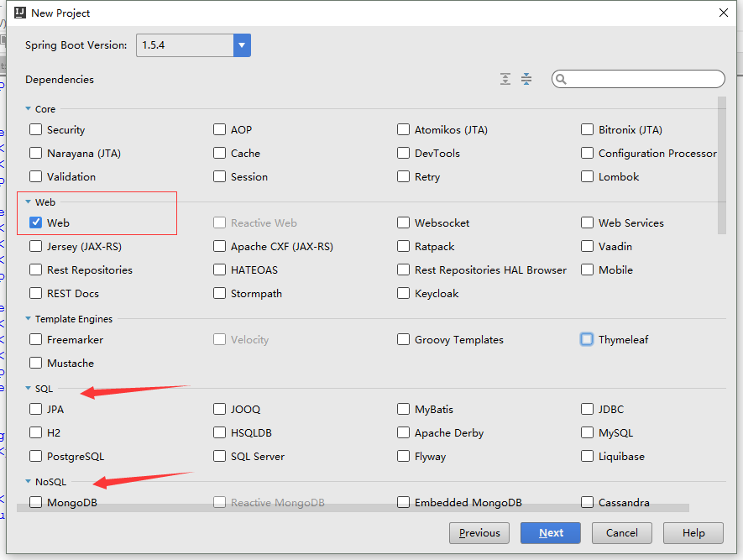Check the JDBC dependency
Image resolution: width=743 pixels, height=560 pixels.
(587, 409)
